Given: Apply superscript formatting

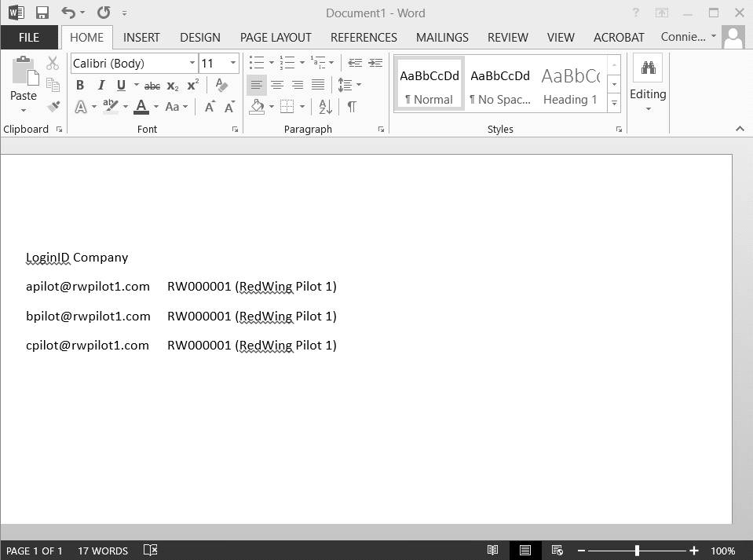Looking at the screenshot, I should point(193,85).
